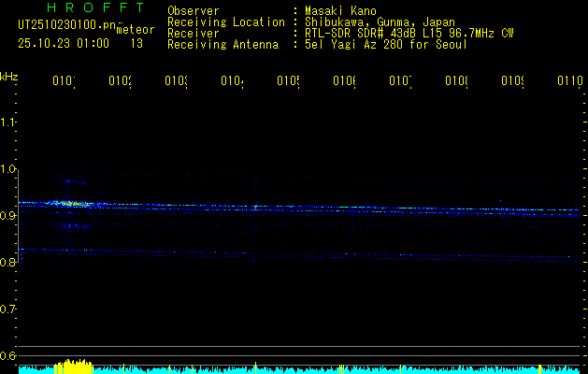Select the 0108 time axis marker
The width and height of the screenshot is (588, 374).
pos(456,80)
